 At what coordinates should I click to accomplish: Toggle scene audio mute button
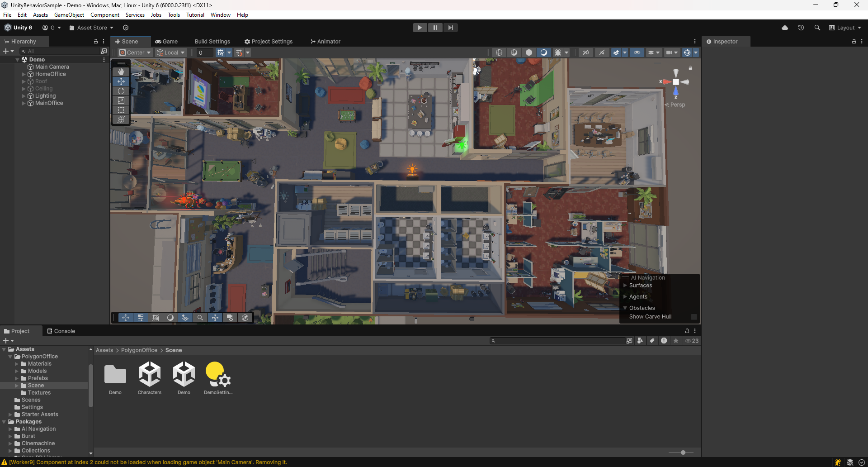tap(602, 52)
